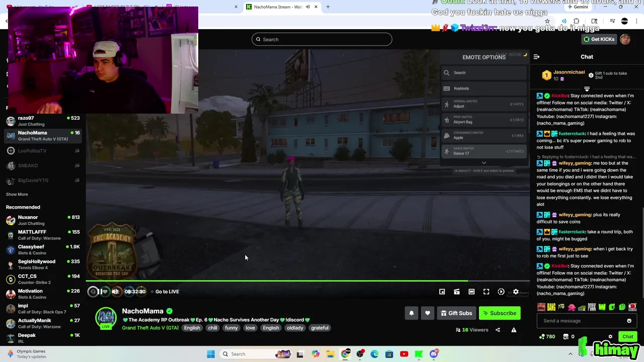
Task: Open chat settings gear icon
Action: click(610, 337)
